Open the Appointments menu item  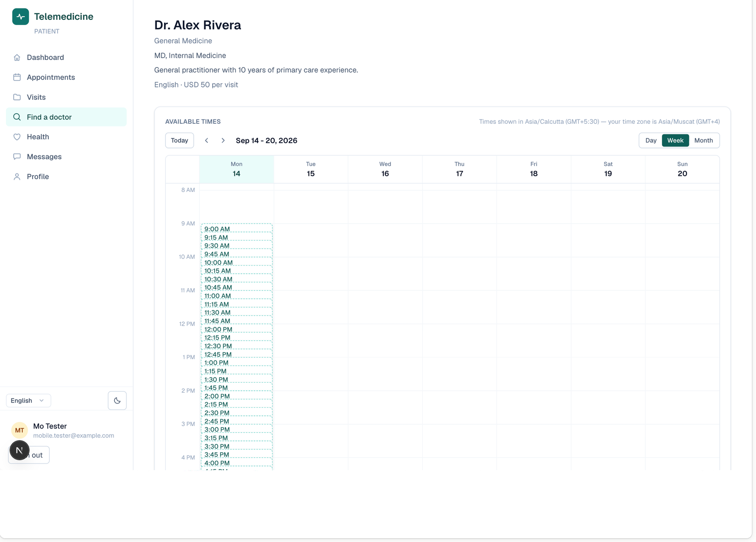[66, 77]
